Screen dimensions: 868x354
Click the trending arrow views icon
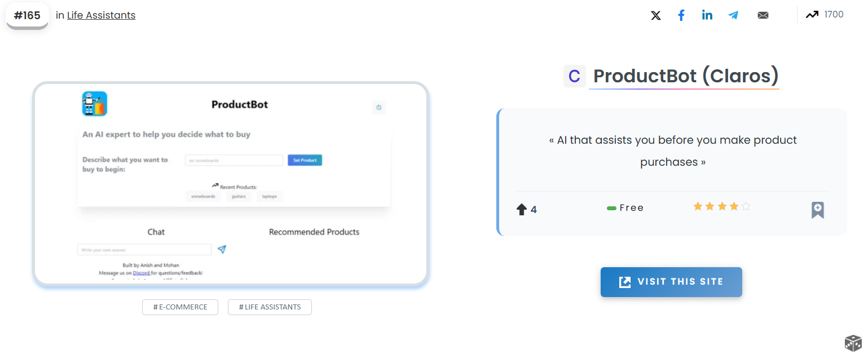(x=812, y=15)
